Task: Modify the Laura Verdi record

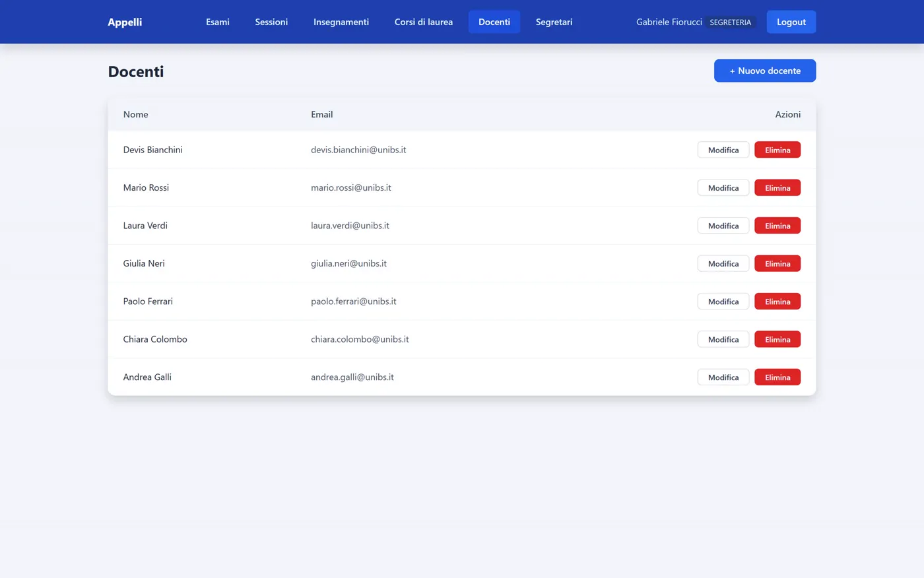Action: click(723, 226)
